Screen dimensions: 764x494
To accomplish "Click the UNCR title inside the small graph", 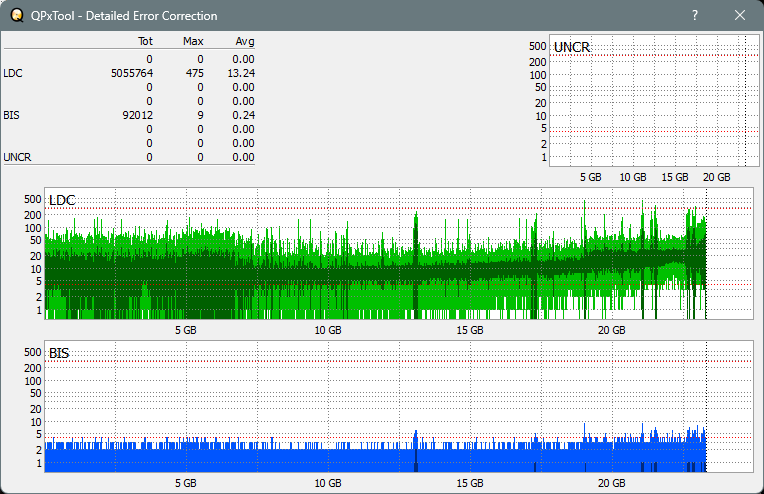I will [571, 47].
